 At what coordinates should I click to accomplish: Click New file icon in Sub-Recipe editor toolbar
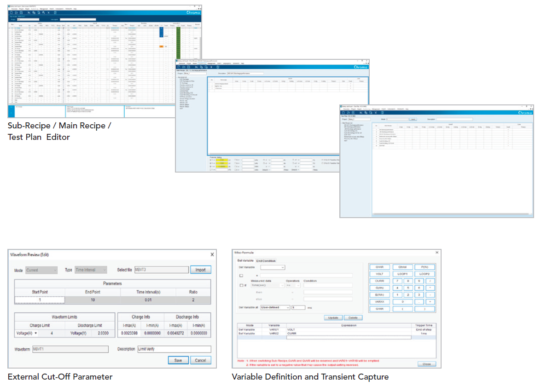11,12
